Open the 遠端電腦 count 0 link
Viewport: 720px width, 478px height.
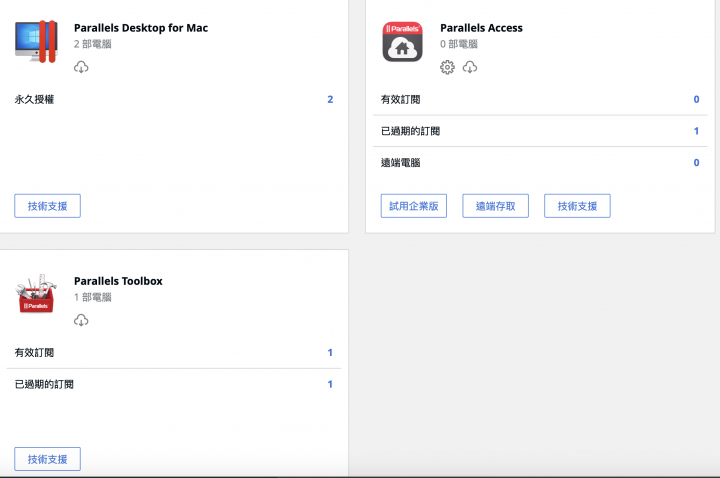697,163
